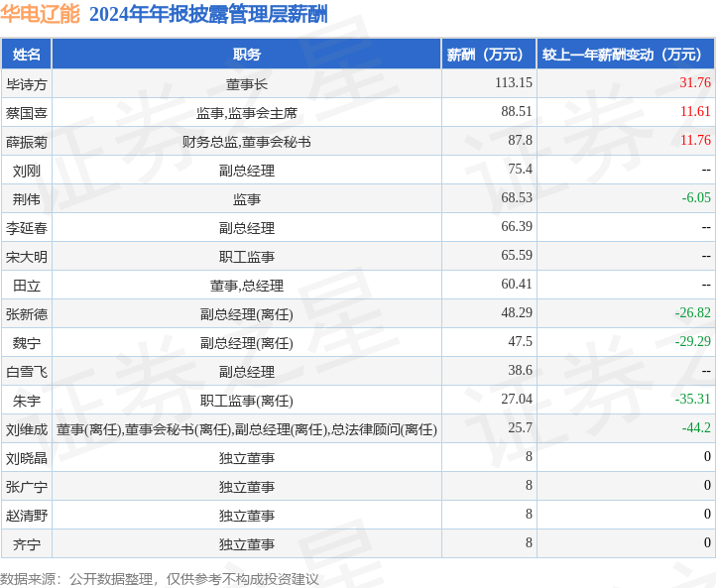Click salary value 113.15

pos(514,82)
